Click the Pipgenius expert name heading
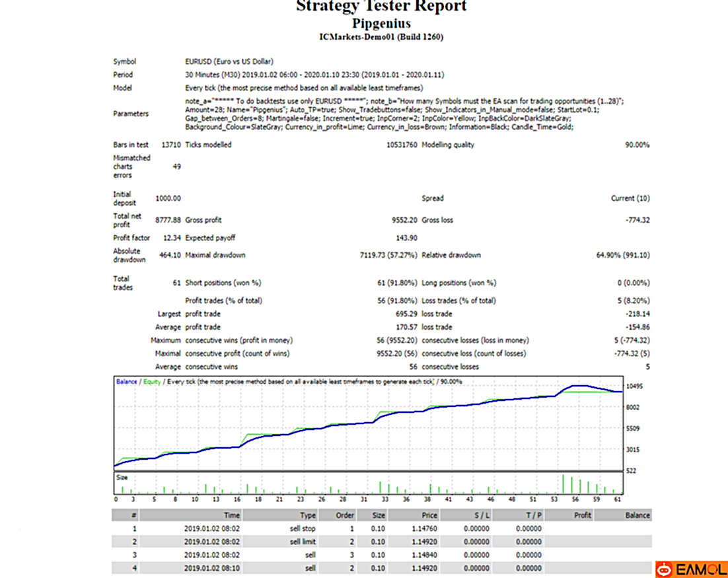728x578 pixels. [381, 23]
